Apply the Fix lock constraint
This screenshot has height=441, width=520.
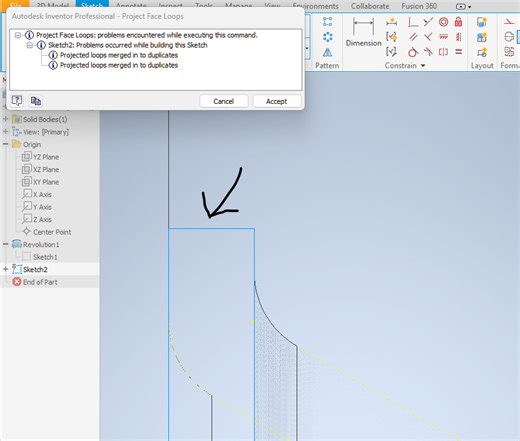tap(459, 22)
